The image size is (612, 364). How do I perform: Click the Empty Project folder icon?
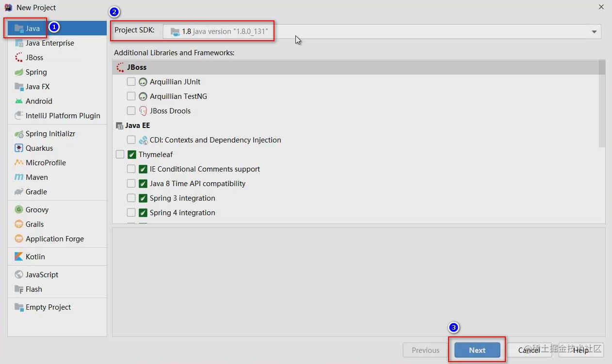tap(19, 307)
